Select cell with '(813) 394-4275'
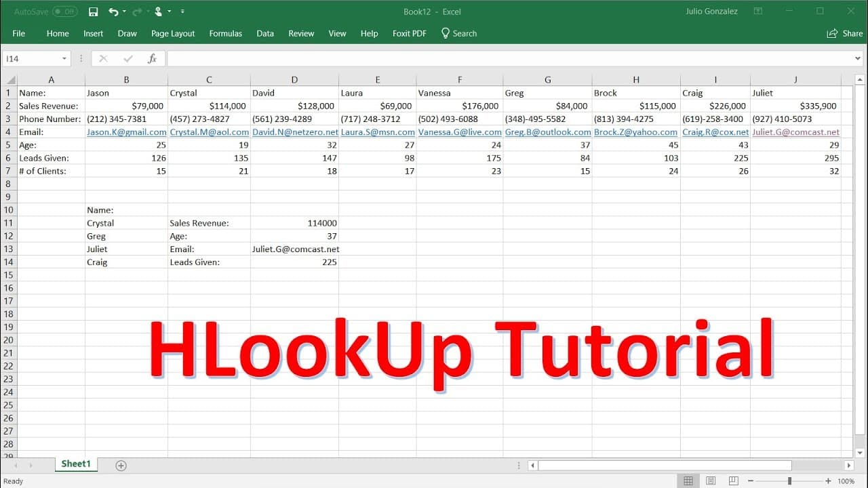868x488 pixels. 636,119
